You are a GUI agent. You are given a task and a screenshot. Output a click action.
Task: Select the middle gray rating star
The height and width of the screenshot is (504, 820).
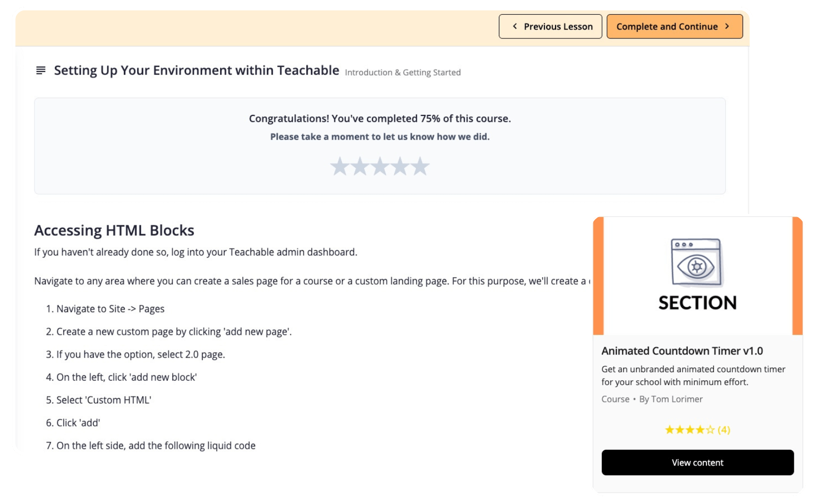(380, 166)
